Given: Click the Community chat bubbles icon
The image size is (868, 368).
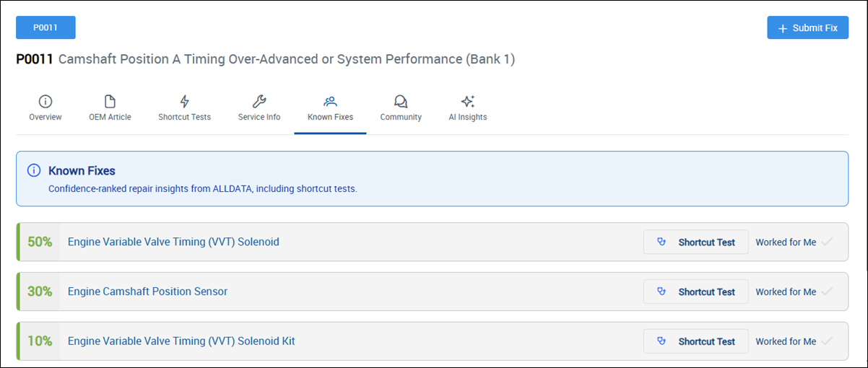Looking at the screenshot, I should (x=401, y=101).
